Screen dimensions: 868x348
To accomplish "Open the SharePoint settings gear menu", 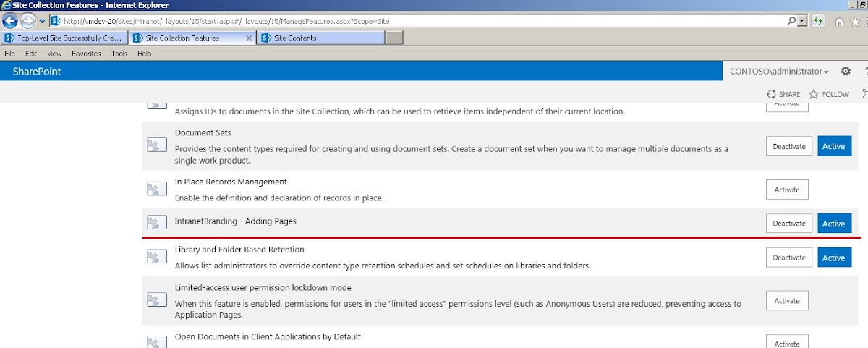I will (846, 72).
